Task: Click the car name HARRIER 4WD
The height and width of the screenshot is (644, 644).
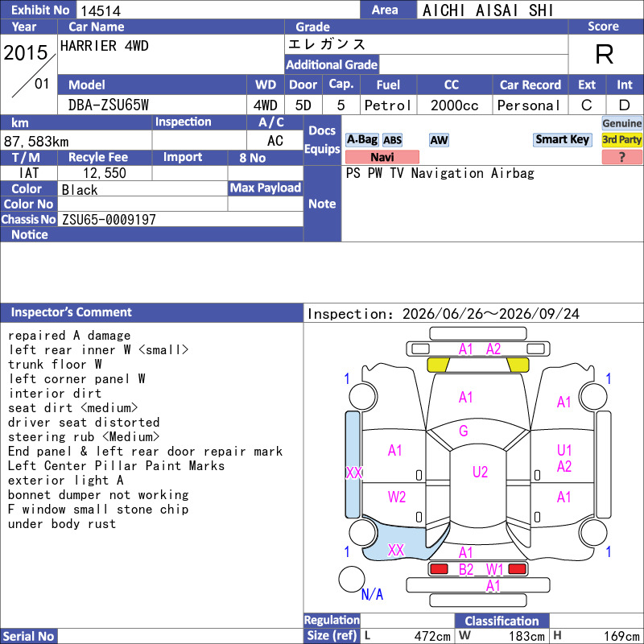Action: [x=105, y=46]
